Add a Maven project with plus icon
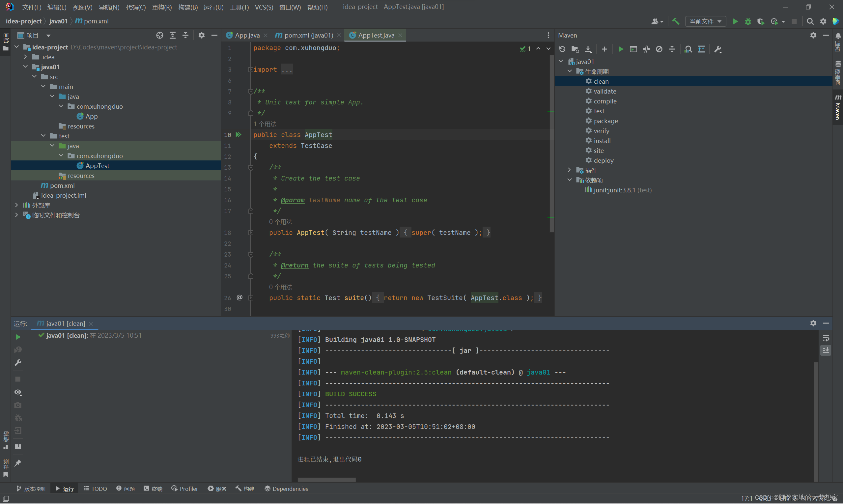 pos(604,49)
